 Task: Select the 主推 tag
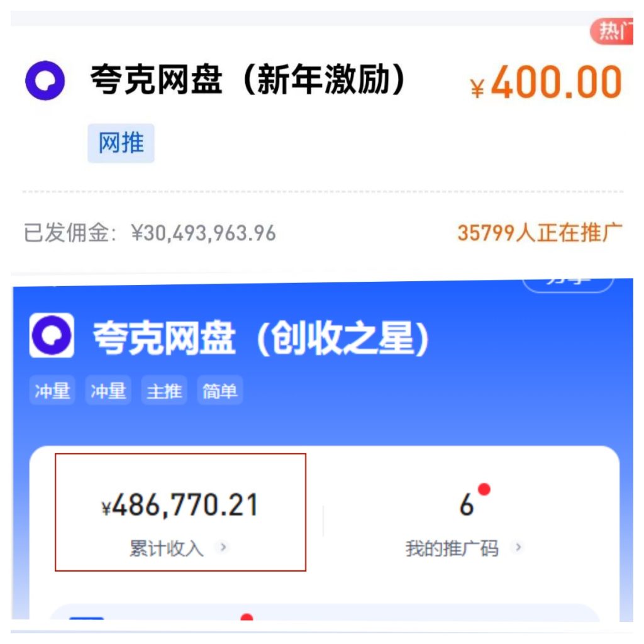click(164, 390)
